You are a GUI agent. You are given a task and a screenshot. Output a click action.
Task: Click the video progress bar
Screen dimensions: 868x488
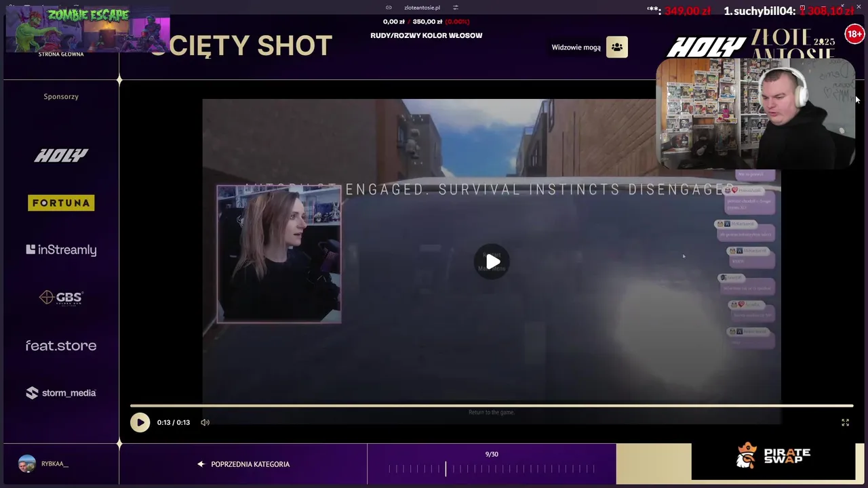pyautogui.click(x=492, y=406)
